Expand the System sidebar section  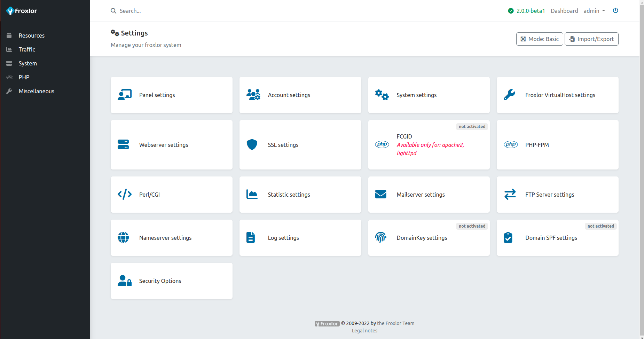28,63
